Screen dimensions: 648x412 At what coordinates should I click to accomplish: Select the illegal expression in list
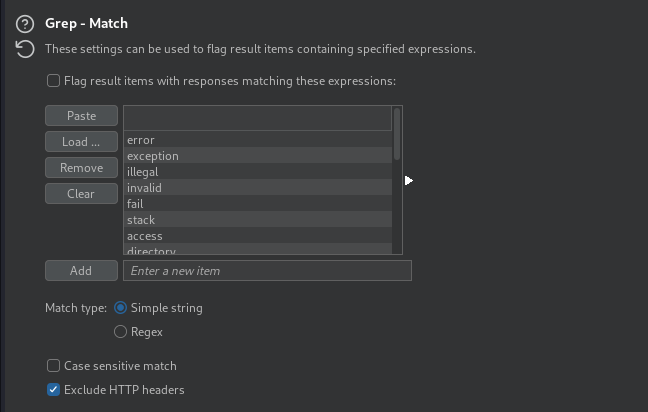(x=257, y=171)
